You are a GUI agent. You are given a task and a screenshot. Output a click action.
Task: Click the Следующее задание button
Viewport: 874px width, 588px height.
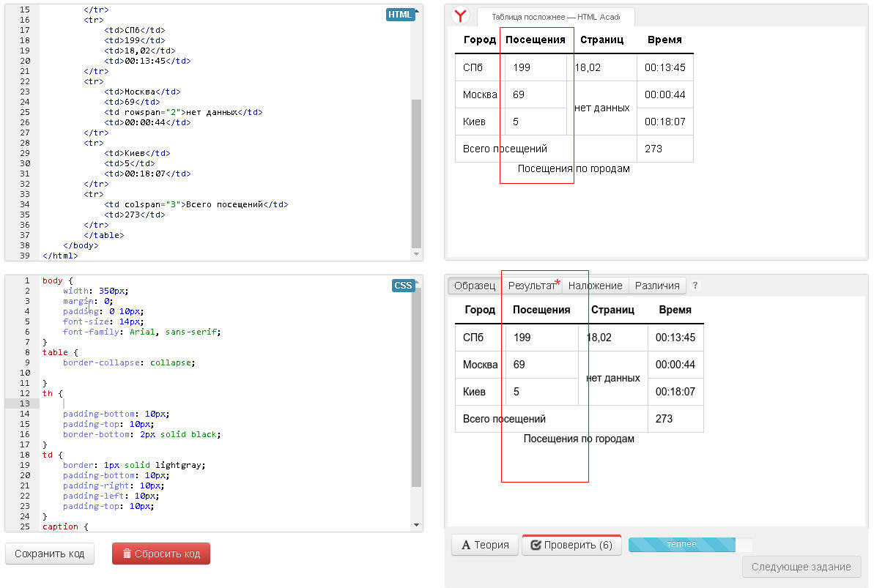coord(801,567)
